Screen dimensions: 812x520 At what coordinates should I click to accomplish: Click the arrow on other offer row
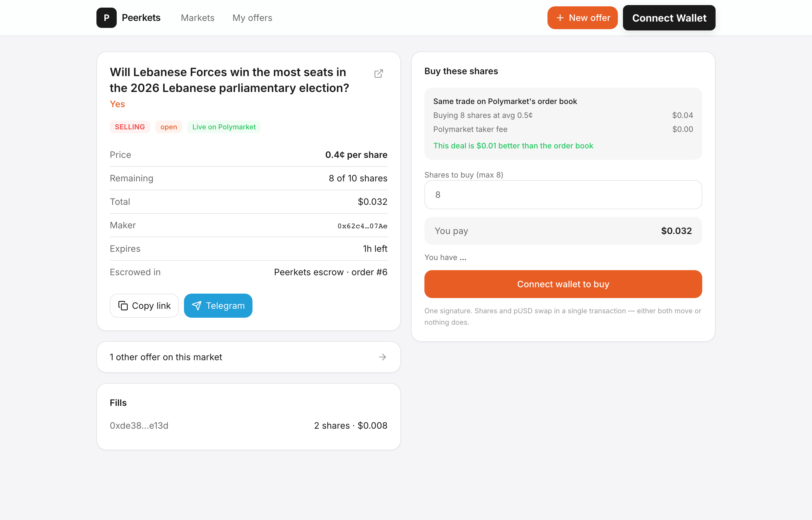[382, 357]
